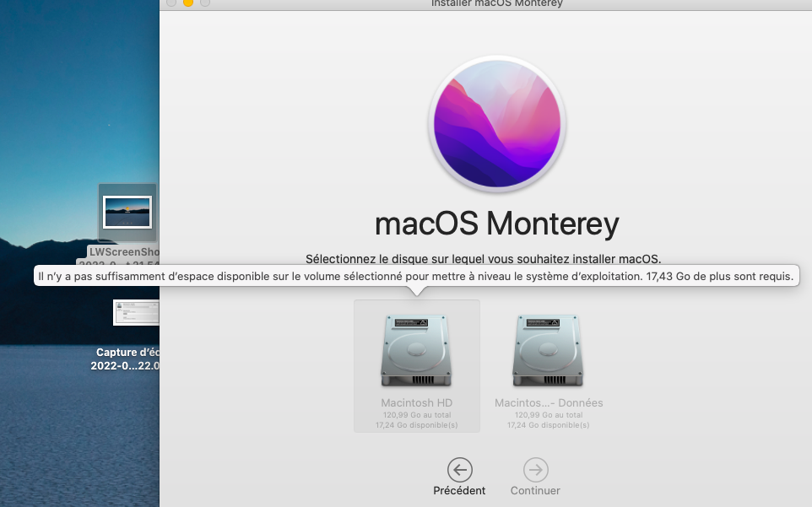The image size is (812, 507).
Task: Click the "Installer macOS Monterey" title bar
Action: click(x=496, y=3)
